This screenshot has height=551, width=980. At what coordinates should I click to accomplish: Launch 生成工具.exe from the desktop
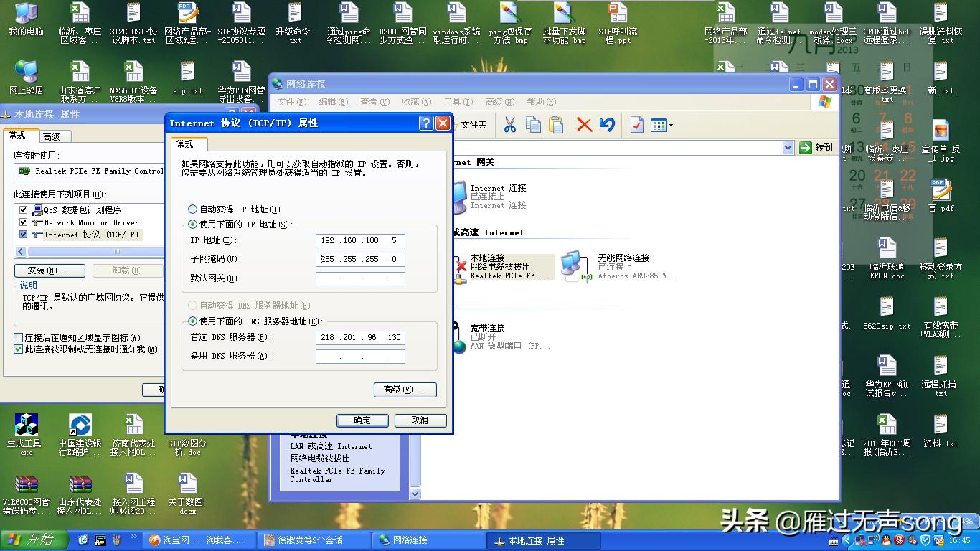(27, 425)
